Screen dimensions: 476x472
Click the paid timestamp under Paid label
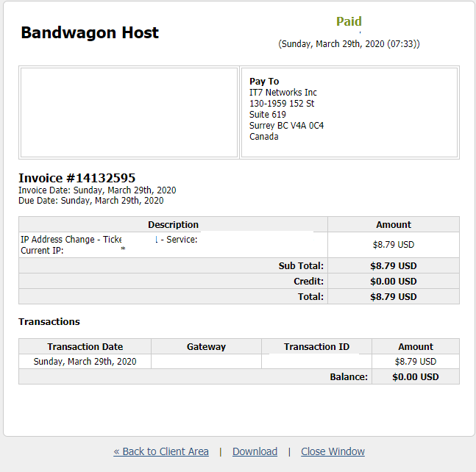coord(349,44)
